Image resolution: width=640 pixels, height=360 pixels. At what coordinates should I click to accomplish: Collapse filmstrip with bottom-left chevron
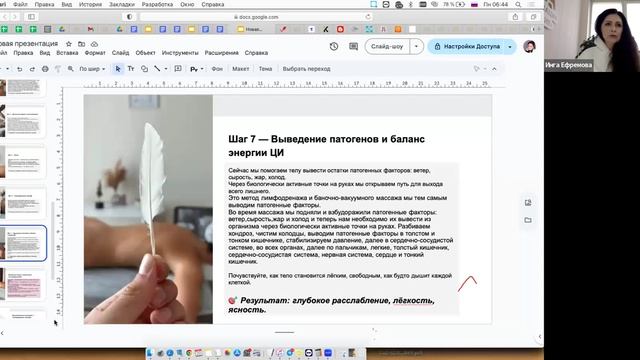(x=2, y=333)
